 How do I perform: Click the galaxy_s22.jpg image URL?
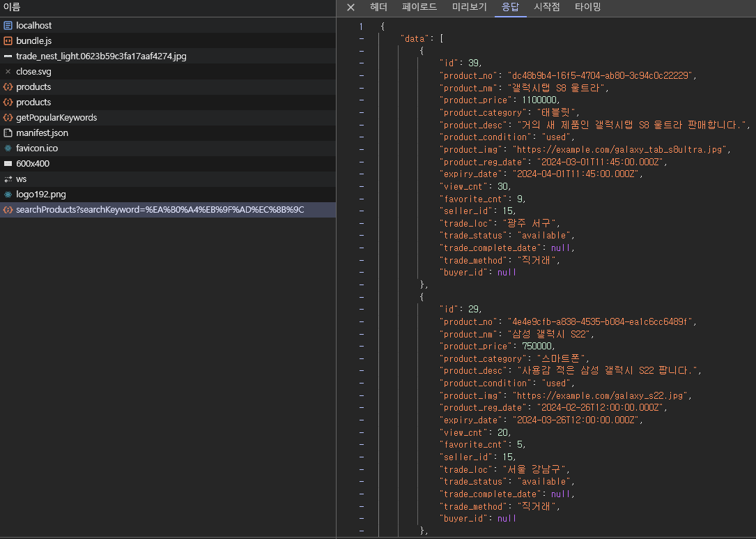click(x=600, y=395)
